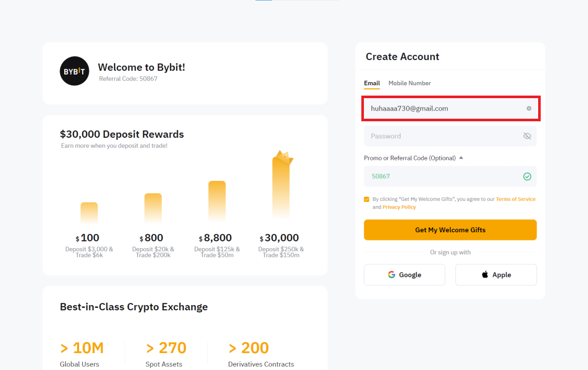Viewport: 588px width, 370px height.
Task: Click the $100 amount label
Action: pos(87,237)
